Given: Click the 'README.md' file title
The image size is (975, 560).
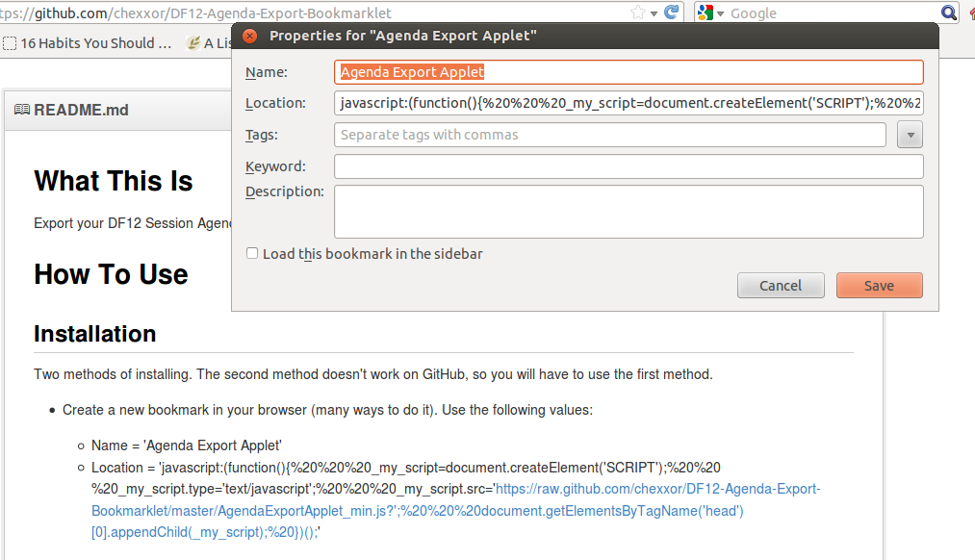Looking at the screenshot, I should tap(81, 110).
